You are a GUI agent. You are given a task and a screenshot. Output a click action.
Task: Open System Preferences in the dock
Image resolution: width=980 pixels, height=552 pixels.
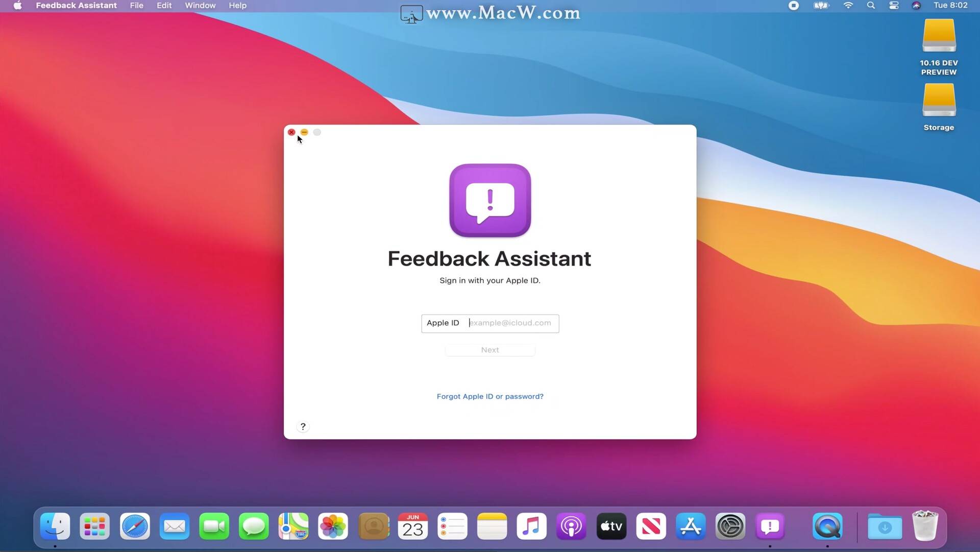coord(730,526)
